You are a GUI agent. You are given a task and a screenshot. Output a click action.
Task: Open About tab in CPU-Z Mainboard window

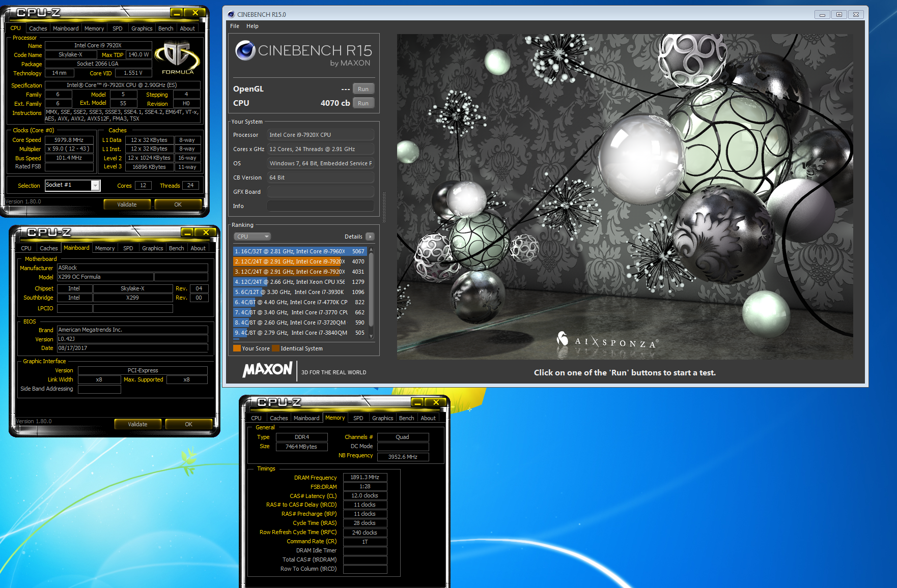point(198,248)
